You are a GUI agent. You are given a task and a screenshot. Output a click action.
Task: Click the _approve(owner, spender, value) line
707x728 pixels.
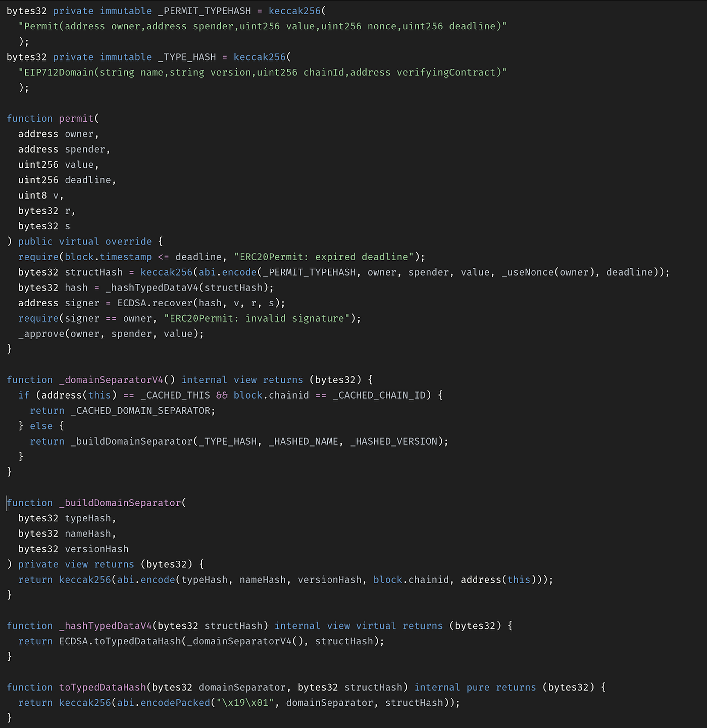click(x=111, y=334)
